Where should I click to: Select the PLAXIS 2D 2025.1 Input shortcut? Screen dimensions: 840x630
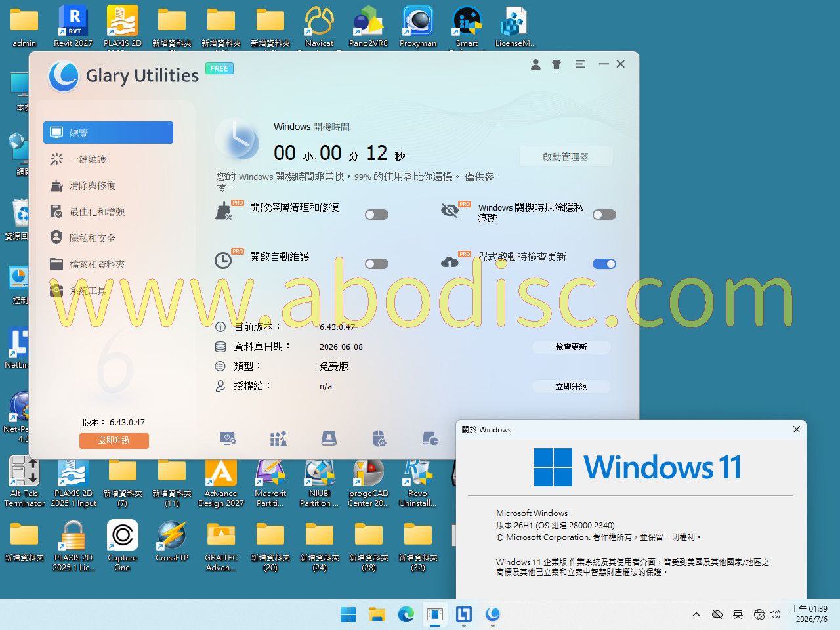73,481
